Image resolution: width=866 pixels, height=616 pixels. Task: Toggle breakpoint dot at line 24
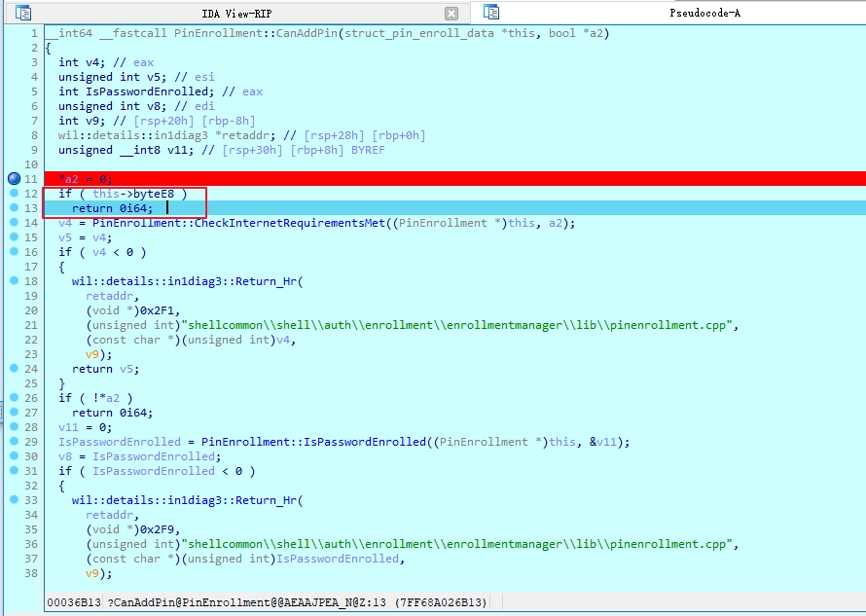click(14, 368)
